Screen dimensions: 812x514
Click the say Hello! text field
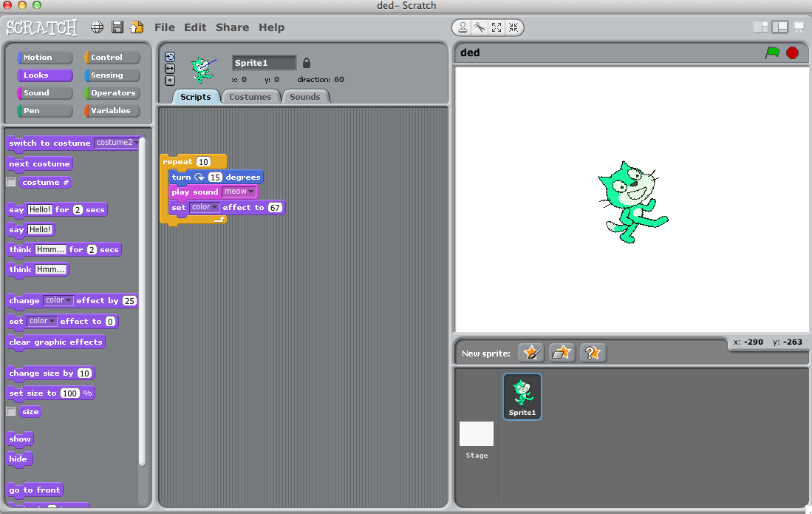click(x=40, y=229)
